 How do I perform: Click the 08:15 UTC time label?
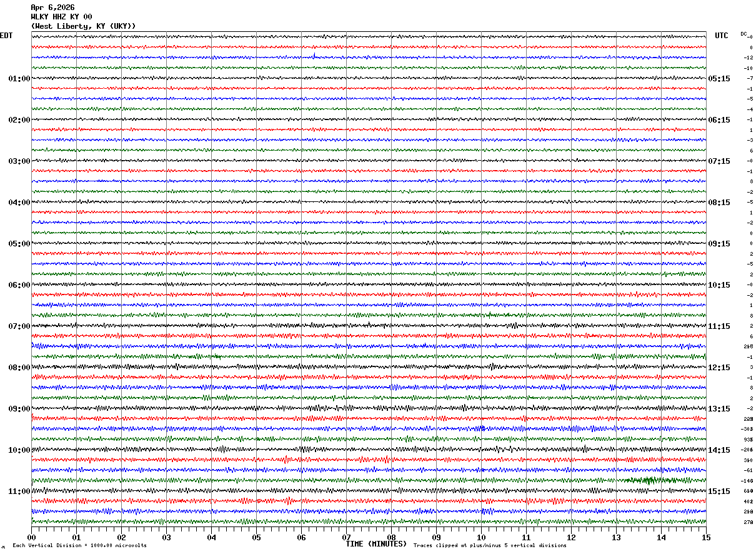(x=719, y=203)
